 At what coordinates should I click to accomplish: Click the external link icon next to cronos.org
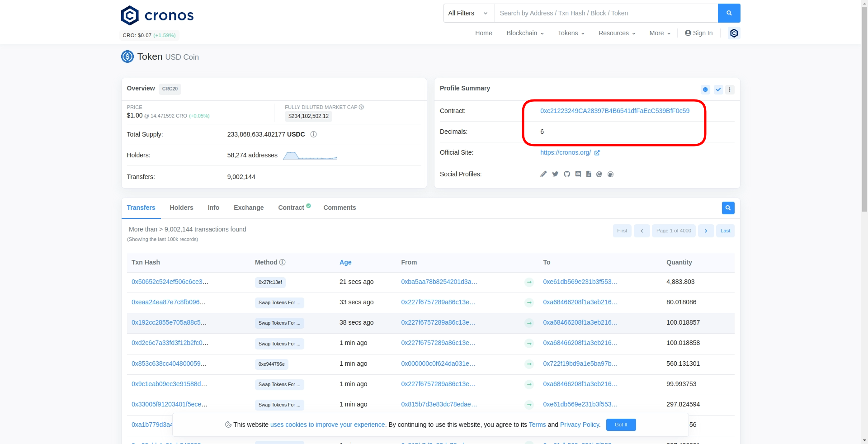coord(597,153)
